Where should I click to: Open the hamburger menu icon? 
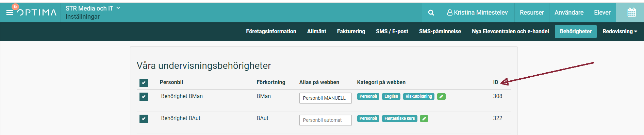10,13
